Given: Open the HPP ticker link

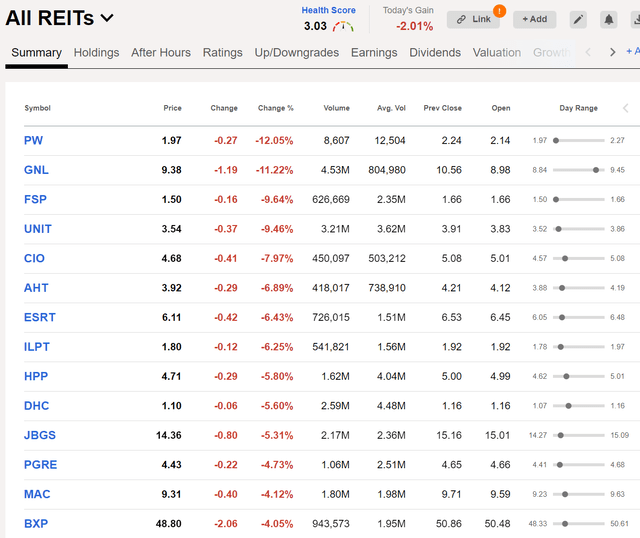Looking at the screenshot, I should tap(36, 376).
